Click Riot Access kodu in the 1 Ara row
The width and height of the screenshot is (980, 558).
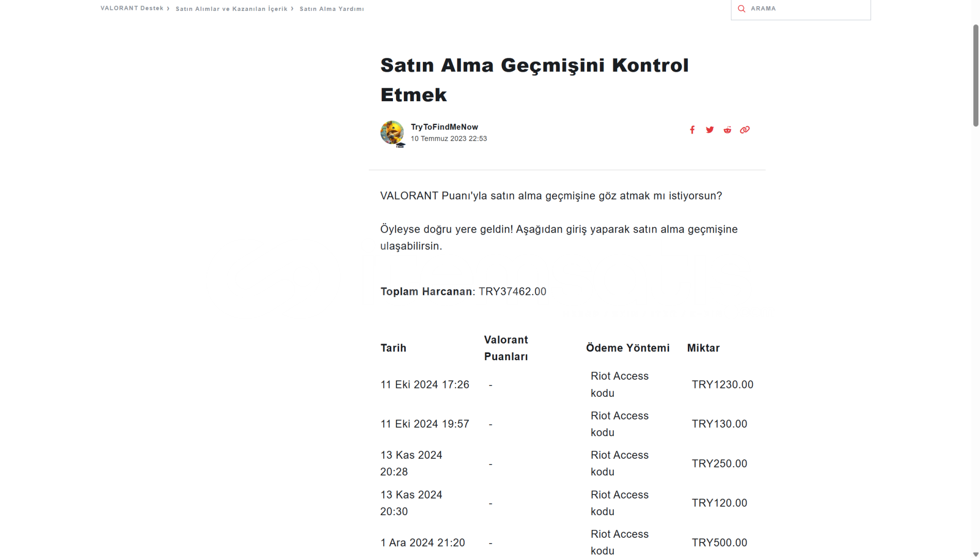[x=620, y=542]
